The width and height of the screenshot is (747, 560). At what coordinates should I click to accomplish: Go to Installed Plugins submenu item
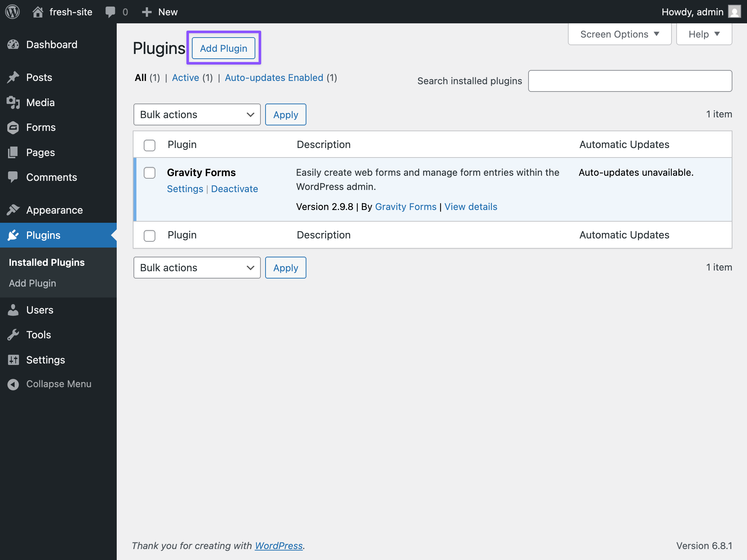47,262
